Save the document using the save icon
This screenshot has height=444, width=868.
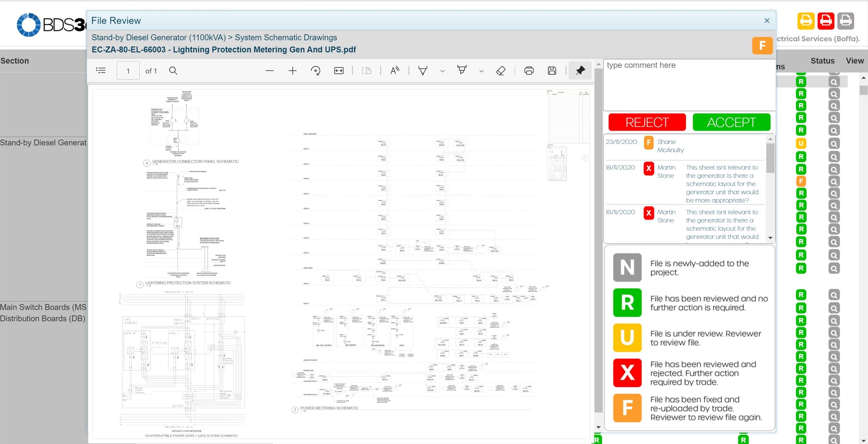coord(552,71)
